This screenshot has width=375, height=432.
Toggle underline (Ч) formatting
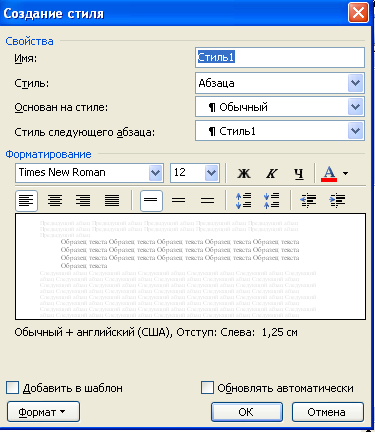tap(299, 173)
